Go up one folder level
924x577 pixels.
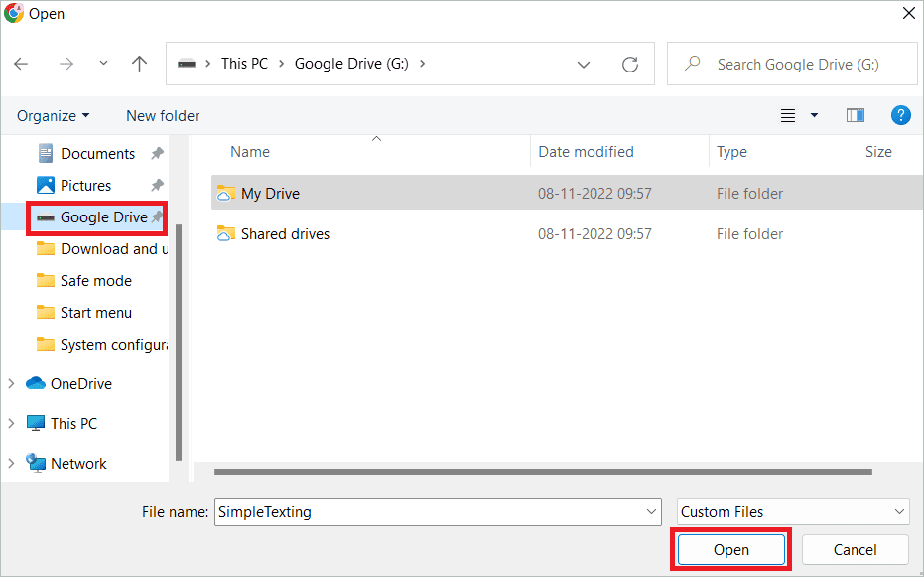[x=139, y=64]
